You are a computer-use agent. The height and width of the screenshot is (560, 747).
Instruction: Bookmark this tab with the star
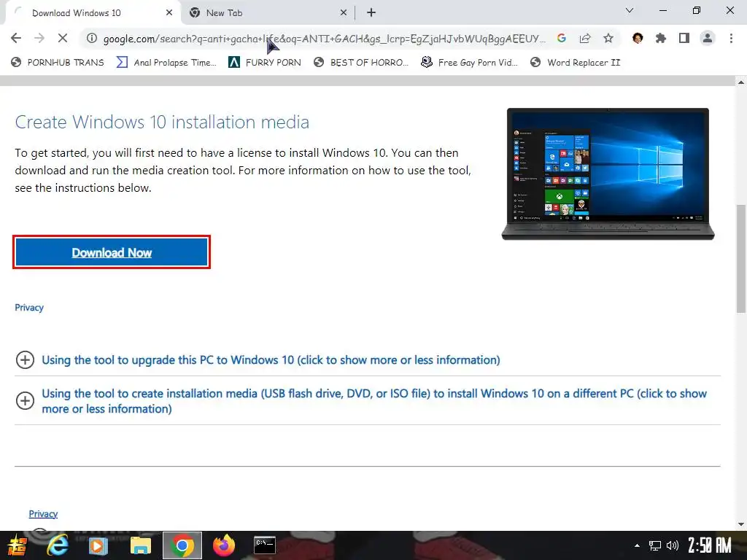pos(608,38)
